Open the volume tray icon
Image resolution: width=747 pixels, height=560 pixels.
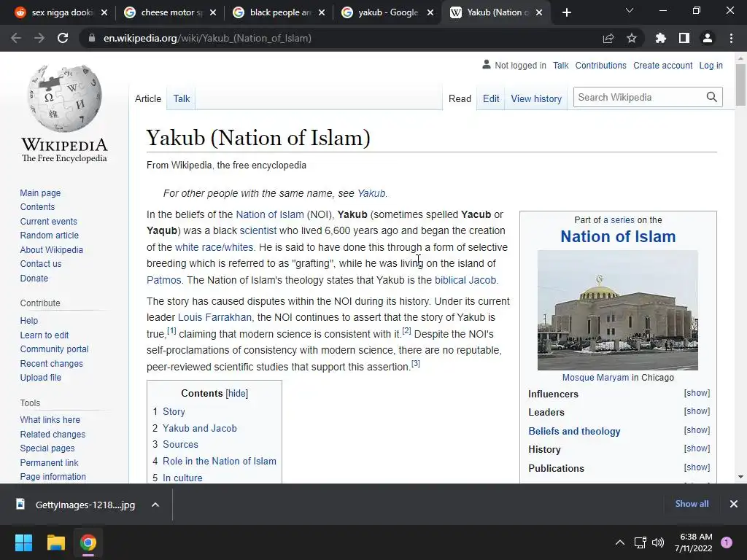[x=658, y=542]
